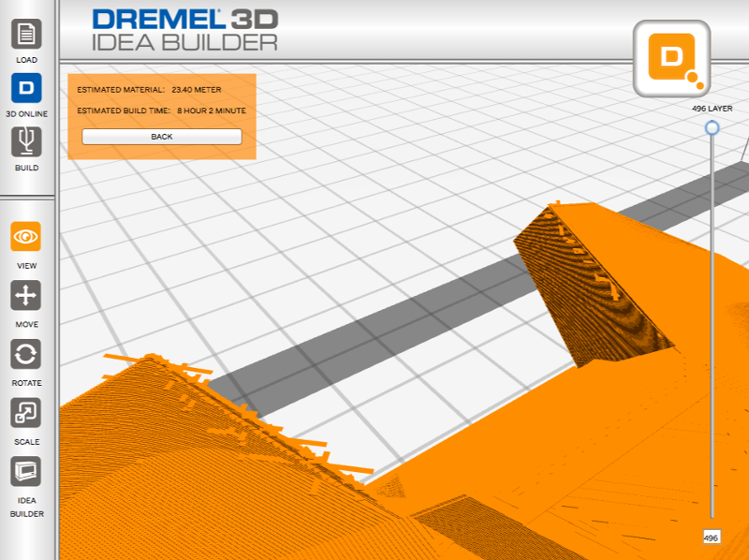The width and height of the screenshot is (749, 560).
Task: Select the View eye tool
Action: (x=26, y=237)
